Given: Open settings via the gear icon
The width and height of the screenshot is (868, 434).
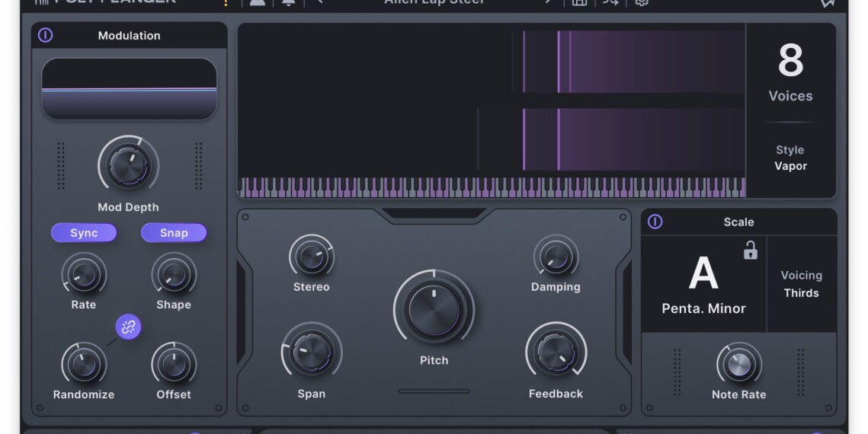Looking at the screenshot, I should 642,2.
